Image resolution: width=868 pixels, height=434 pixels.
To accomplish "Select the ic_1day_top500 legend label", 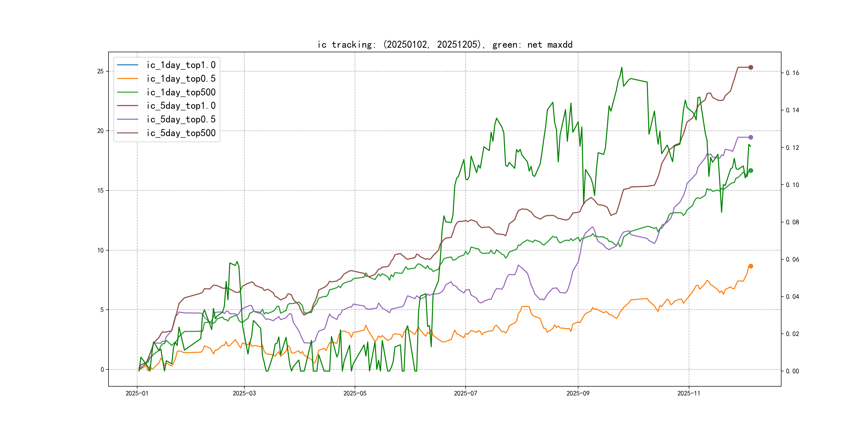I will 181,92.
